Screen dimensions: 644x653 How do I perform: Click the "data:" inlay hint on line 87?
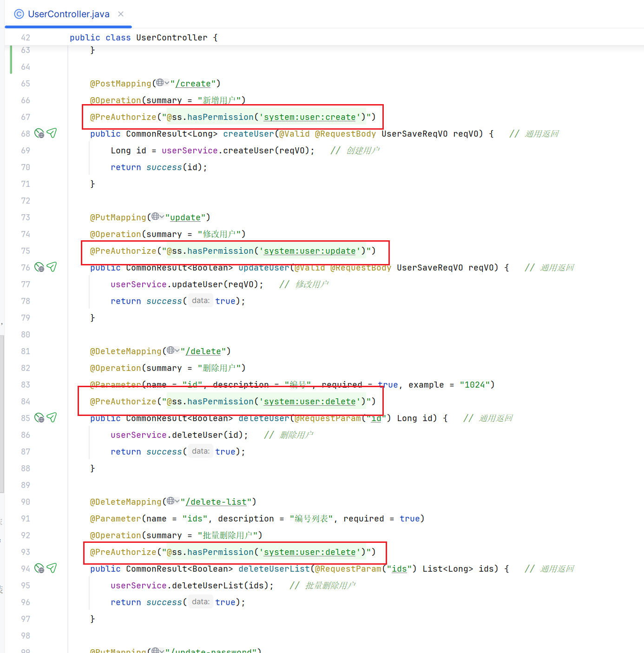click(x=200, y=451)
